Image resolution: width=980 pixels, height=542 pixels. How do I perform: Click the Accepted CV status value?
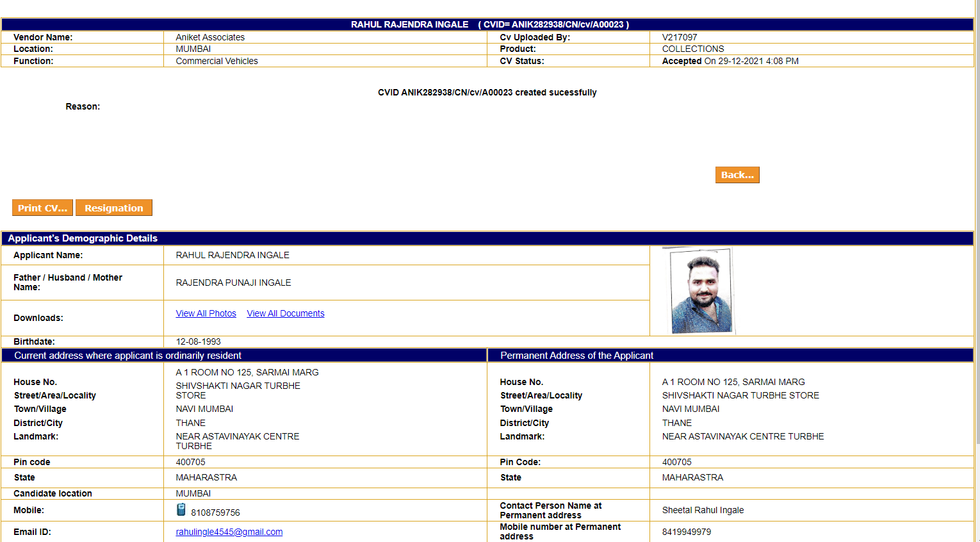(682, 61)
